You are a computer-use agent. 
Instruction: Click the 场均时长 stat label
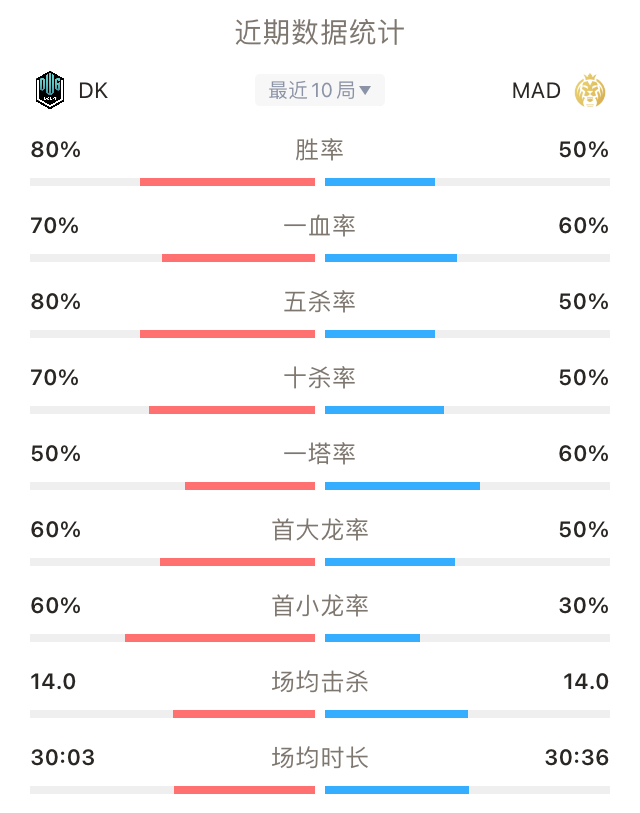[x=319, y=758]
